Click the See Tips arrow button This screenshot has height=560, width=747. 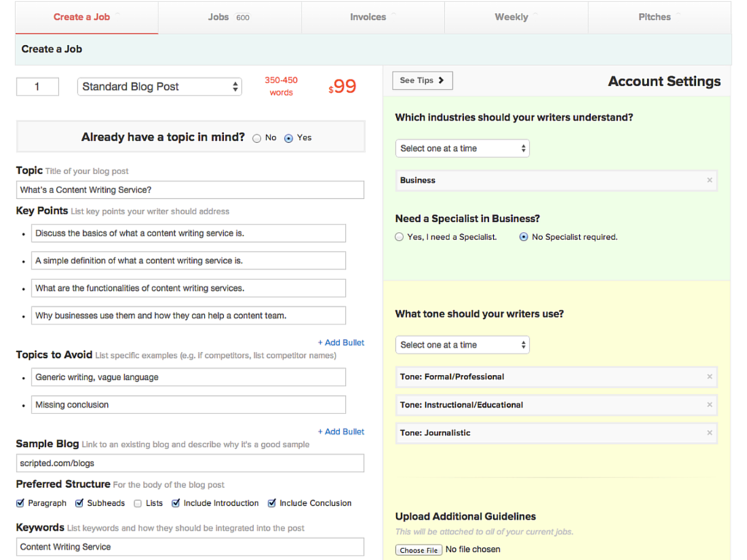422,80
